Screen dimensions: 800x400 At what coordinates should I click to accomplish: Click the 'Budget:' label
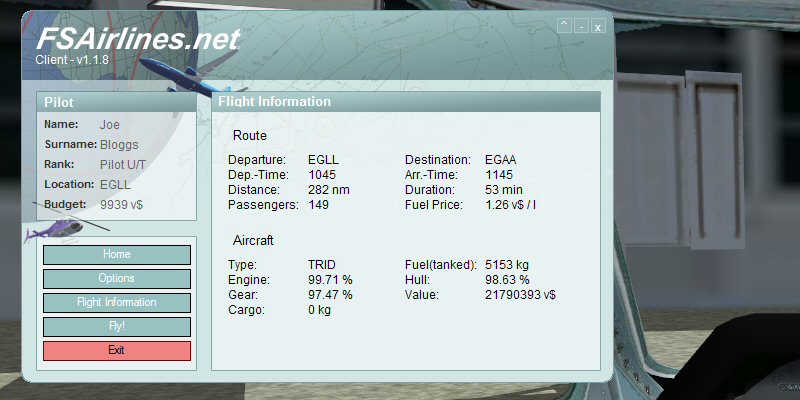pyautogui.click(x=65, y=205)
